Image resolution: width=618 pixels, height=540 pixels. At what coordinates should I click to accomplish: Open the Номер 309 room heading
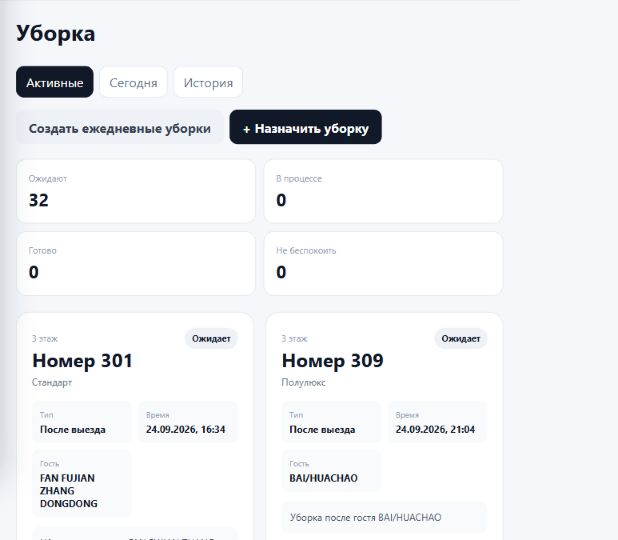[332, 361]
